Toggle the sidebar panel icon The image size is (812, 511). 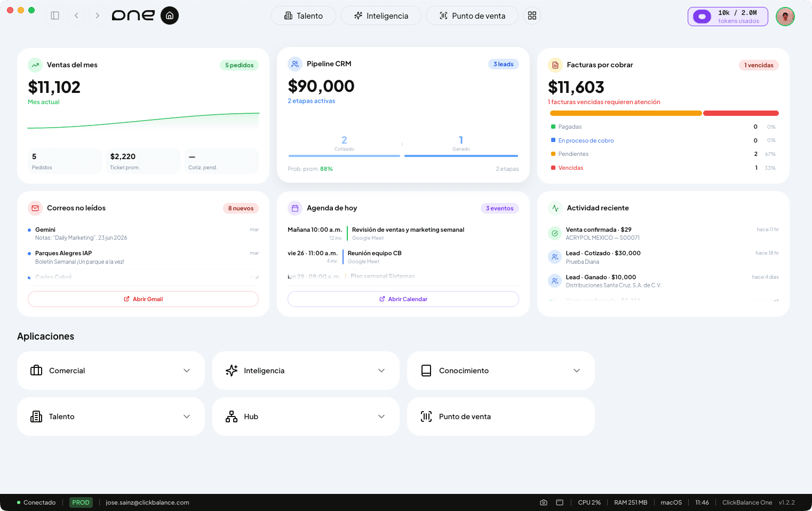(x=55, y=15)
